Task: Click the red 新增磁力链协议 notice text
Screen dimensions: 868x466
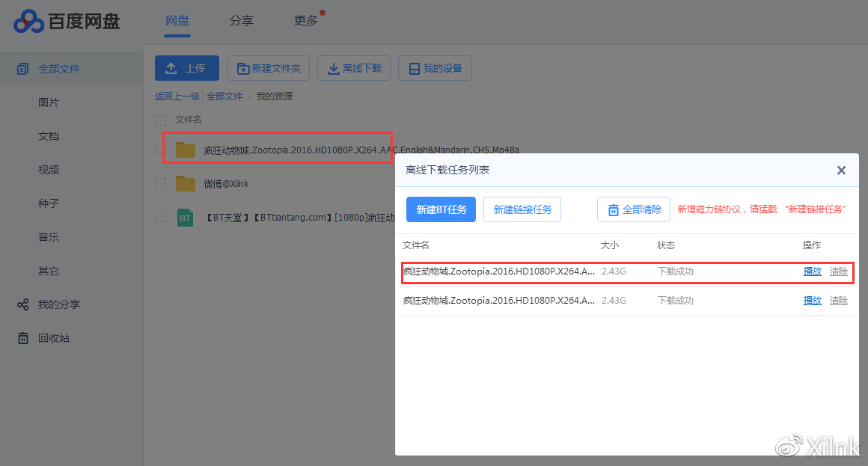Action: coord(762,209)
